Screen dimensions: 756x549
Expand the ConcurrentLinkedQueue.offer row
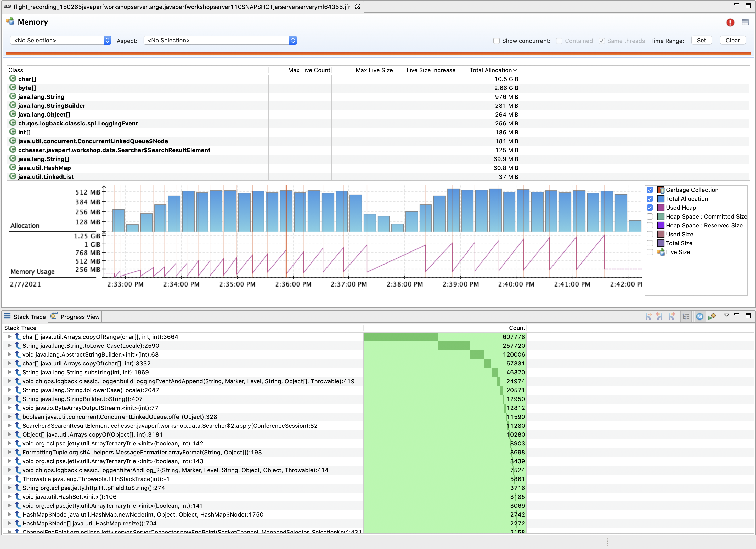click(9, 416)
